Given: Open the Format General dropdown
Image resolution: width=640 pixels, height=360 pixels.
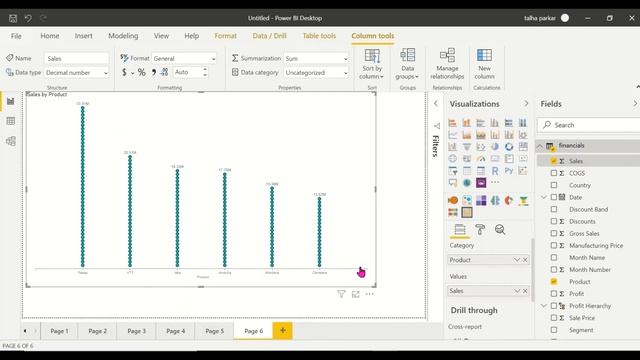Looking at the screenshot, I should pos(184,58).
